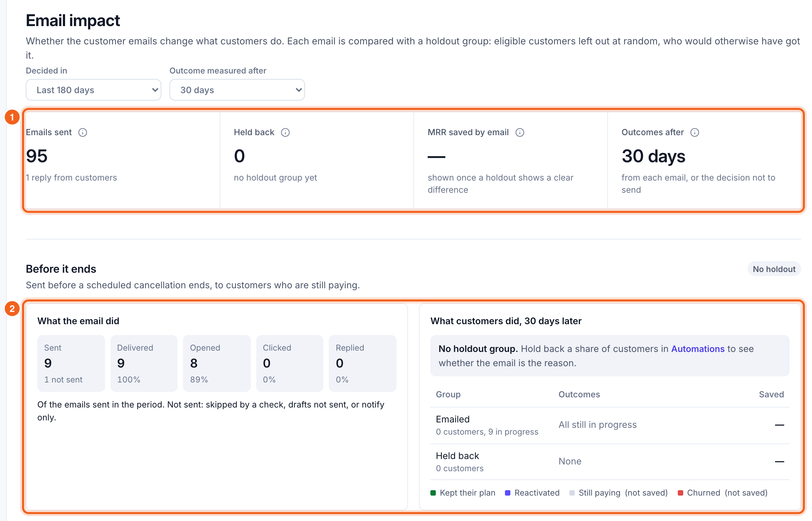812x521 pixels.
Task: Click 'no holdout group yet' text
Action: [276, 178]
